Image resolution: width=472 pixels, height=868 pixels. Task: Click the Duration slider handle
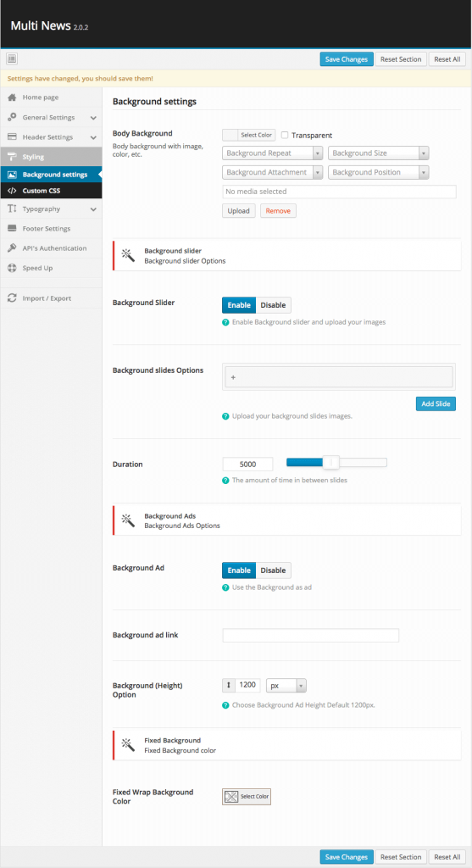330,463
